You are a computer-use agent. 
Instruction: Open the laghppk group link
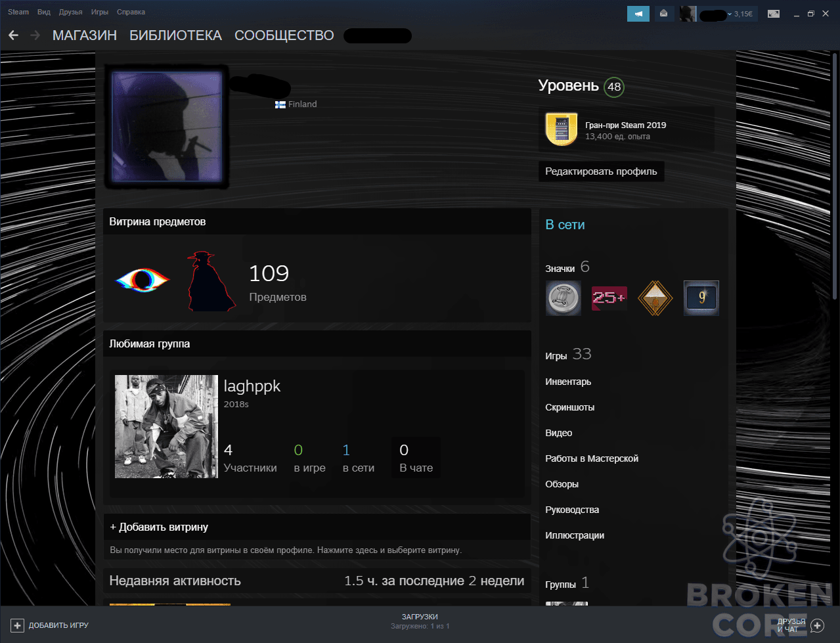[x=252, y=386]
